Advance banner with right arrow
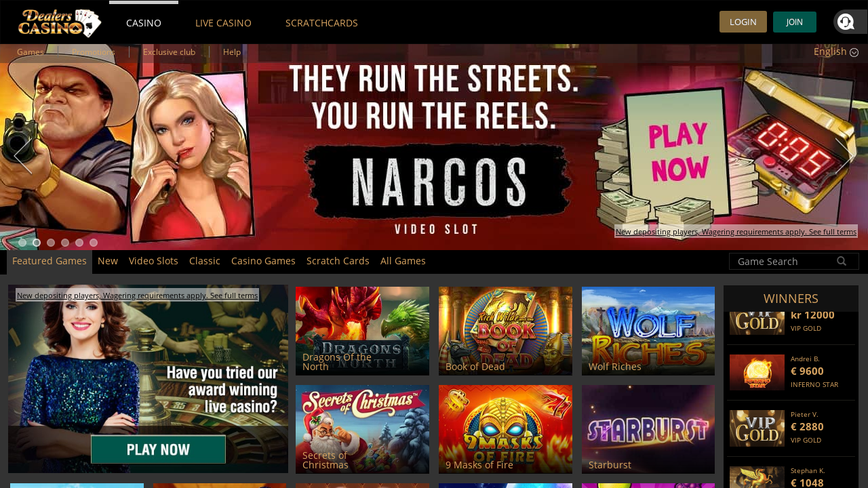The image size is (868, 488). pyautogui.click(x=846, y=155)
